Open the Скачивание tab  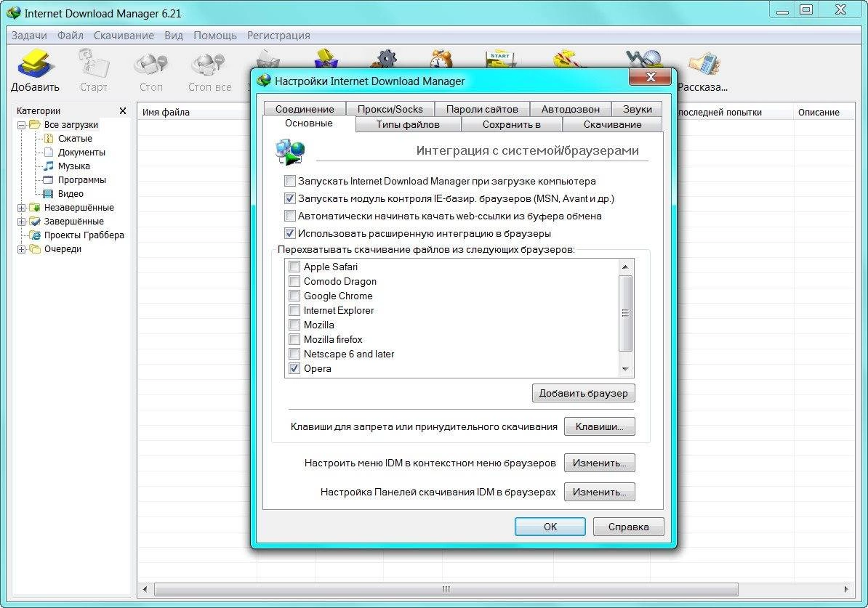click(x=612, y=124)
